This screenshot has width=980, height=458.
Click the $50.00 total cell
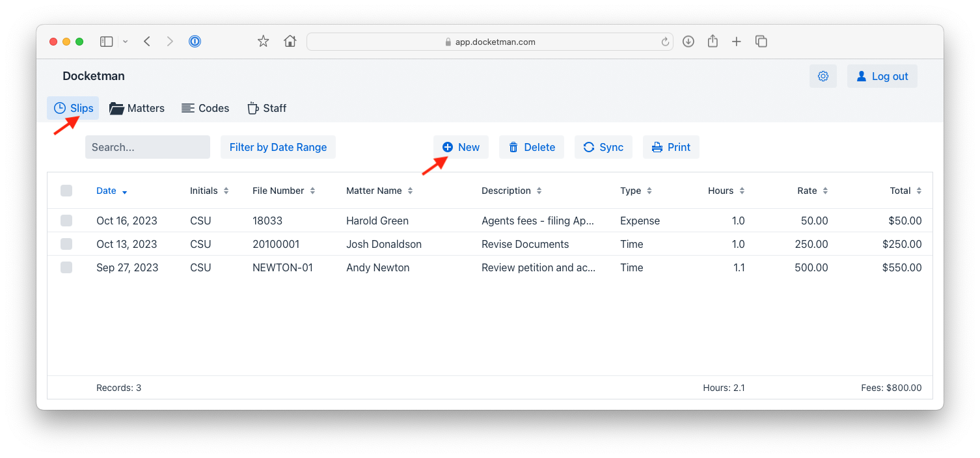905,221
